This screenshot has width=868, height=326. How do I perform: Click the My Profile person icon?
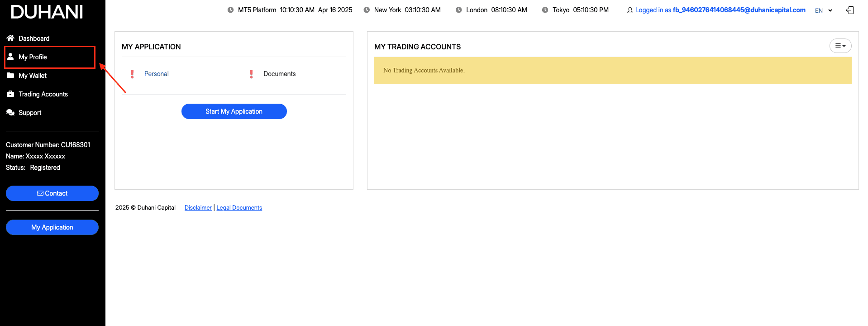point(10,57)
